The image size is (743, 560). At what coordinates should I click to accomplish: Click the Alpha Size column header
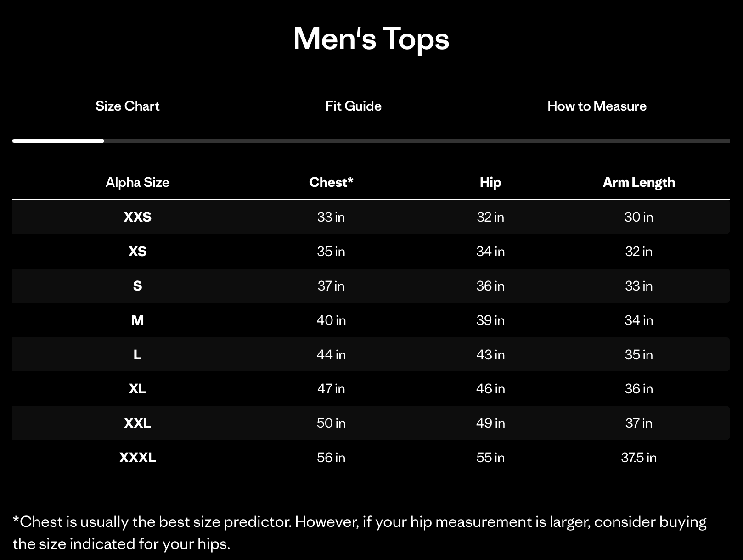click(136, 182)
